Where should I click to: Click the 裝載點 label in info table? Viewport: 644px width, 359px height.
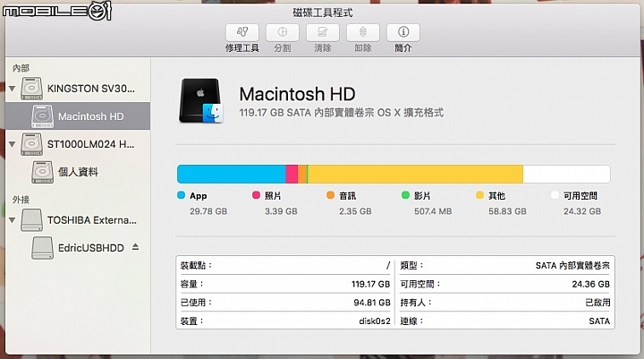(x=196, y=266)
